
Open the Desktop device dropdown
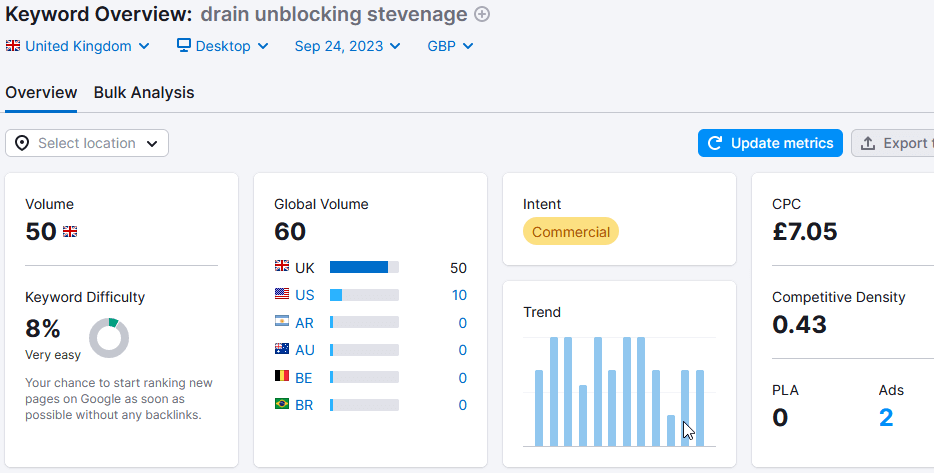point(222,46)
